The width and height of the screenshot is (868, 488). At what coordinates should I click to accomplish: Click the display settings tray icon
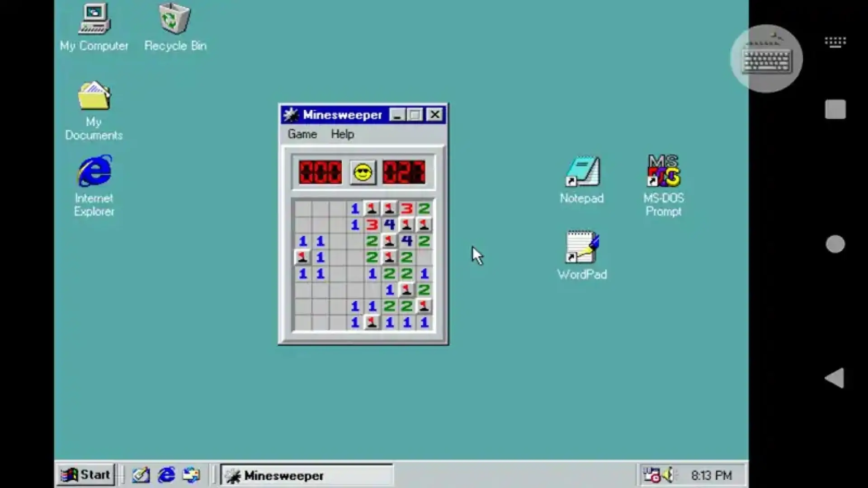[651, 475]
